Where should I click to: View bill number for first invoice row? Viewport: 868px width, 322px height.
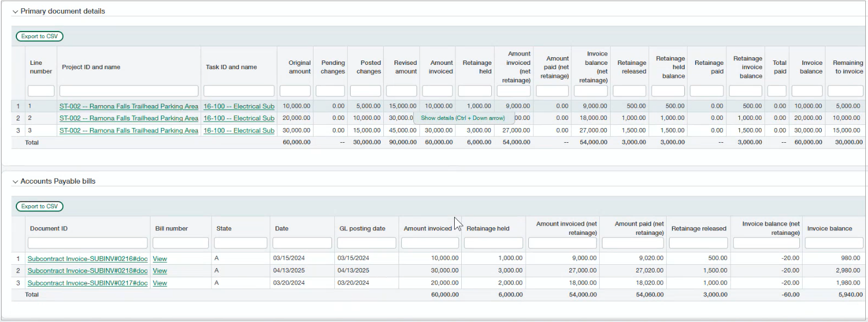(160, 259)
